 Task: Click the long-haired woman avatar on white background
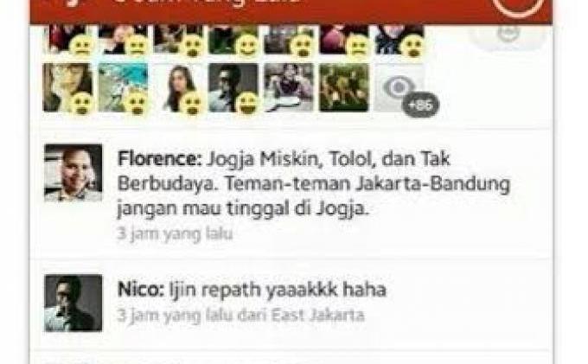(178, 87)
